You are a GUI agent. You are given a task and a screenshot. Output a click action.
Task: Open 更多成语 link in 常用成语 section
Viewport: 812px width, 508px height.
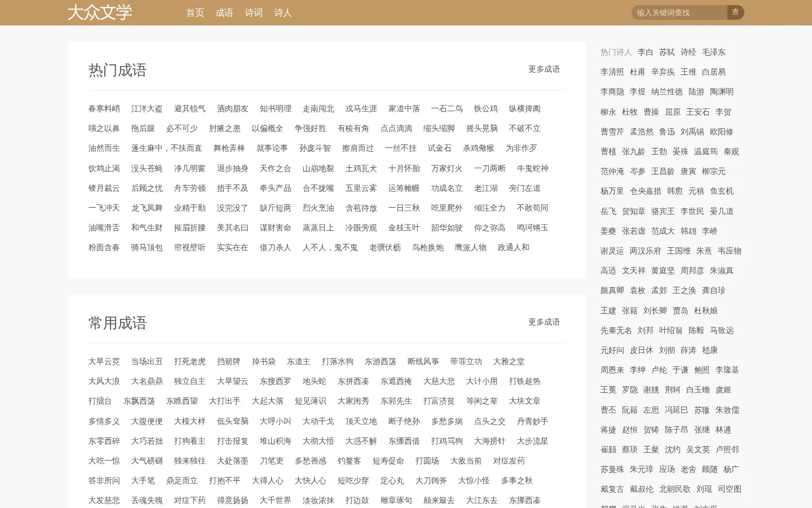pyautogui.click(x=544, y=322)
